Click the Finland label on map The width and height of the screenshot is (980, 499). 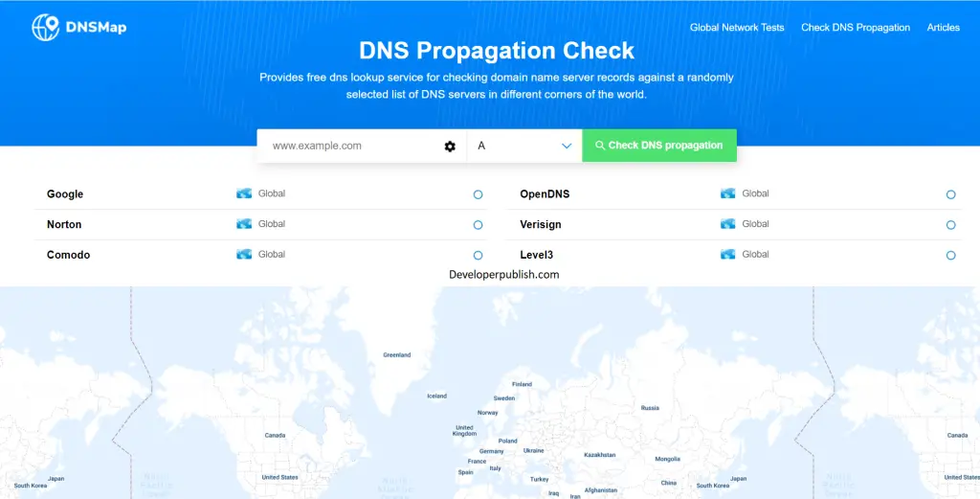click(x=522, y=384)
